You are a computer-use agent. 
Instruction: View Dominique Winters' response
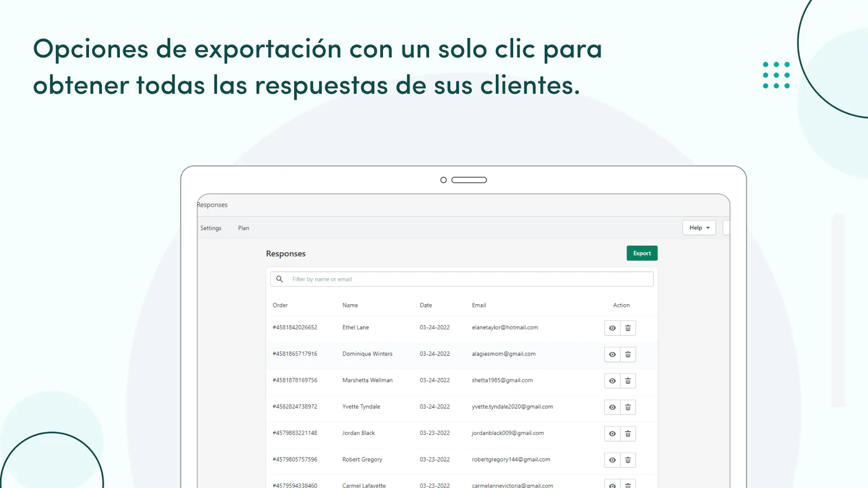point(612,355)
